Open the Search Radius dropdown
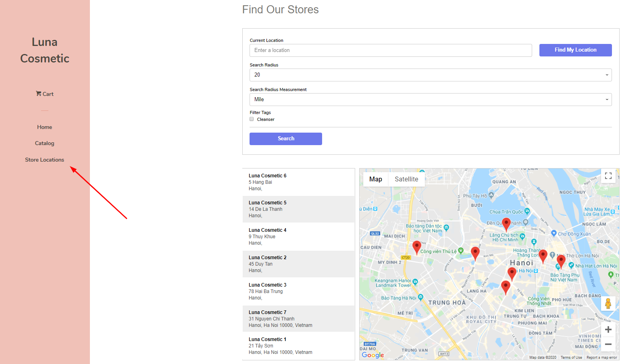The height and width of the screenshot is (364, 643). [x=431, y=75]
